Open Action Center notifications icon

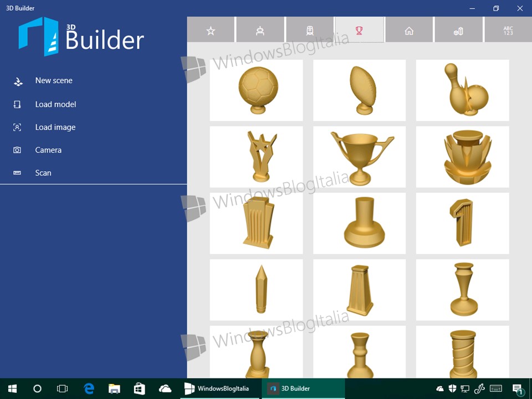tap(518, 389)
